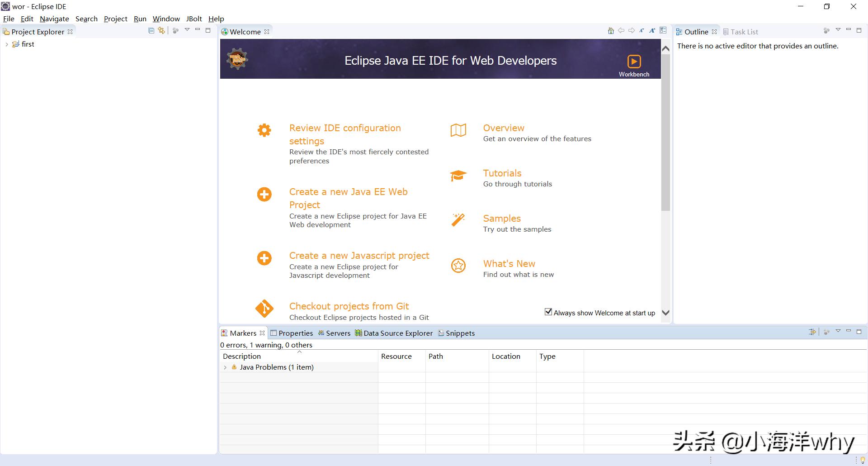Image resolution: width=868 pixels, height=466 pixels.
Task: Collapse all projects in Project Explorer
Action: 151,30
